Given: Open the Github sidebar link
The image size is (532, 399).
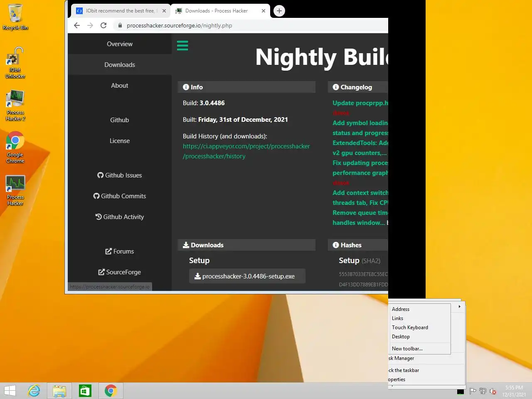Looking at the screenshot, I should tap(120, 120).
